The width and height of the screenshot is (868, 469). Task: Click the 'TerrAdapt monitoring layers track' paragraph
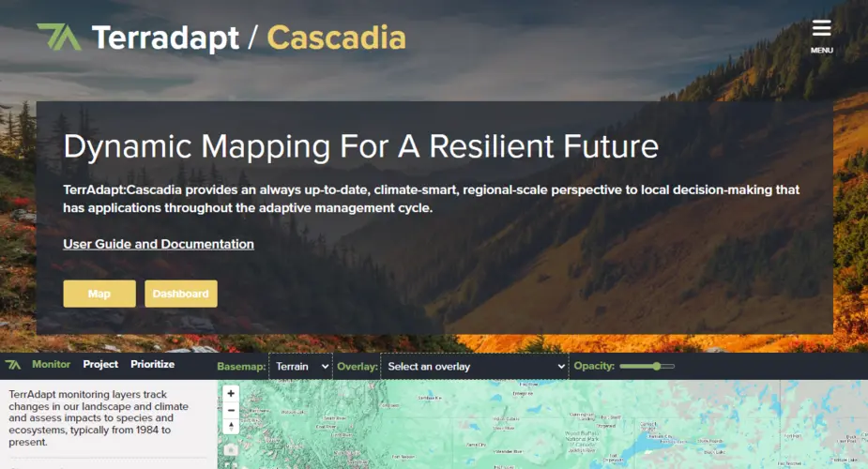click(99, 418)
